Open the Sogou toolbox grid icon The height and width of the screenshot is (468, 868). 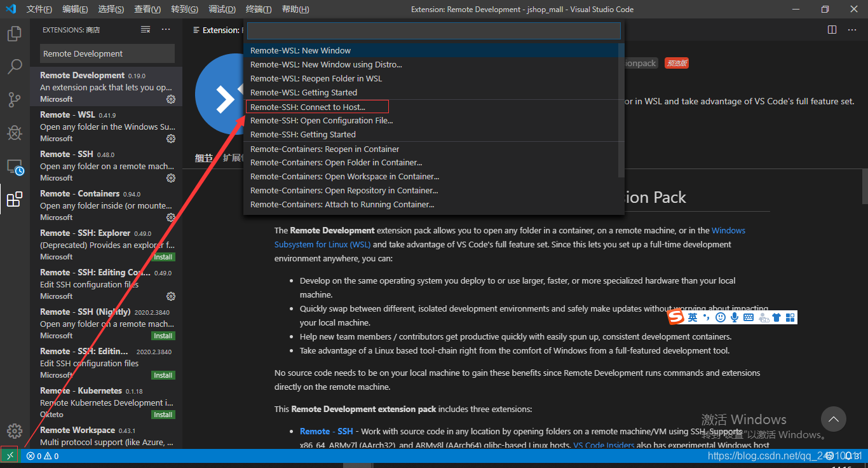pyautogui.click(x=790, y=317)
